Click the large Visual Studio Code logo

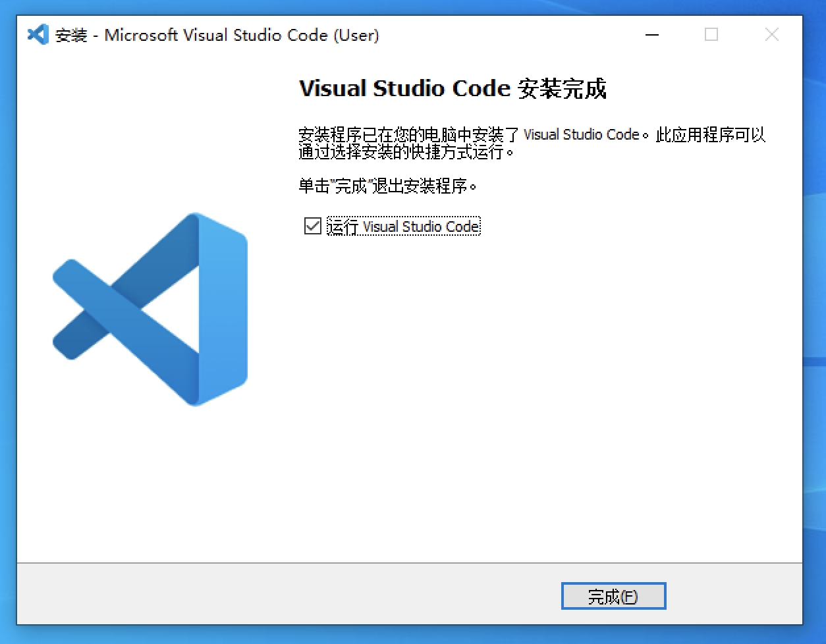coord(150,309)
